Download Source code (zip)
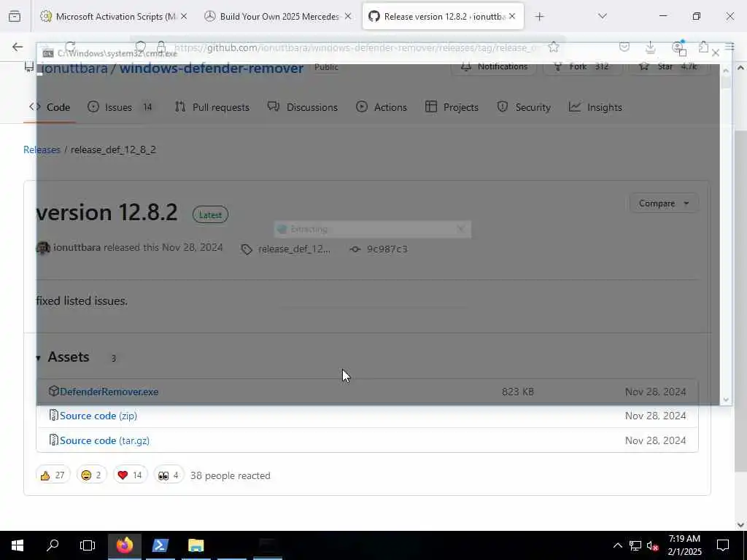The image size is (747, 560). (x=98, y=416)
